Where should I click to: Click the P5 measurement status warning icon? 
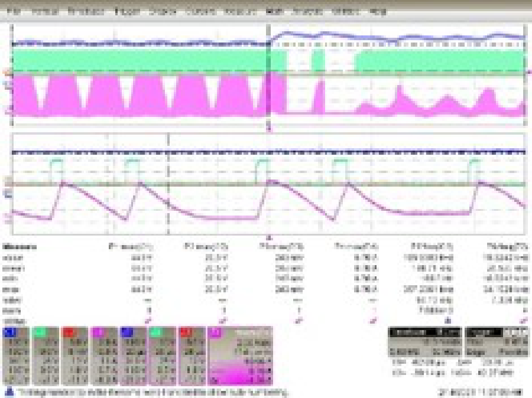tap(446, 320)
